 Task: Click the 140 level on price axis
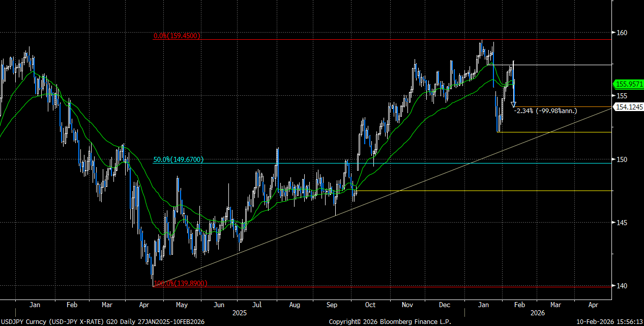coord(622,286)
